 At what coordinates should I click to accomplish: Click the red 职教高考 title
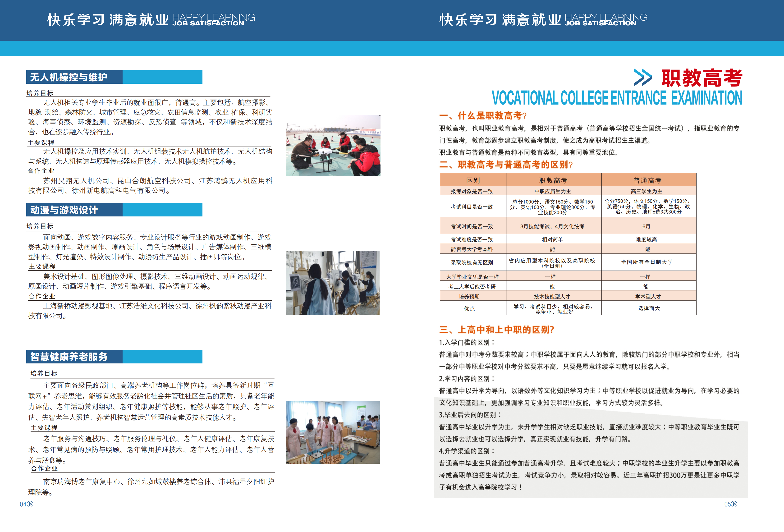[x=702, y=78]
